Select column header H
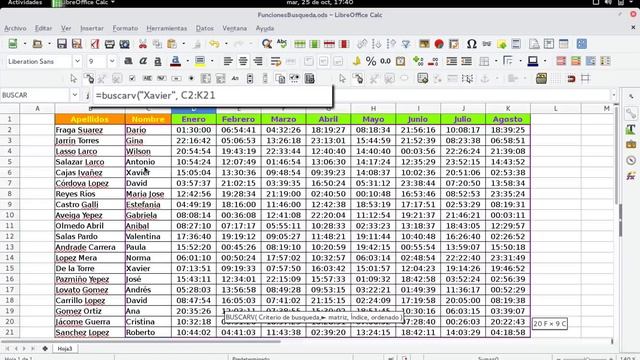 (x=373, y=109)
